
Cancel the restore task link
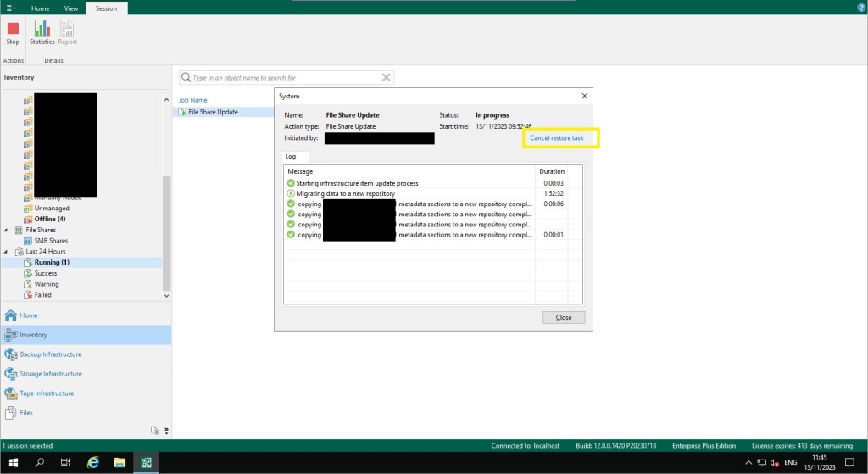click(556, 138)
